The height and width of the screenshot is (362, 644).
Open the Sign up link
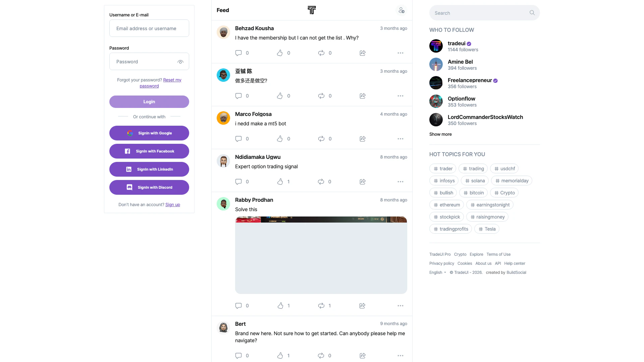(x=173, y=204)
